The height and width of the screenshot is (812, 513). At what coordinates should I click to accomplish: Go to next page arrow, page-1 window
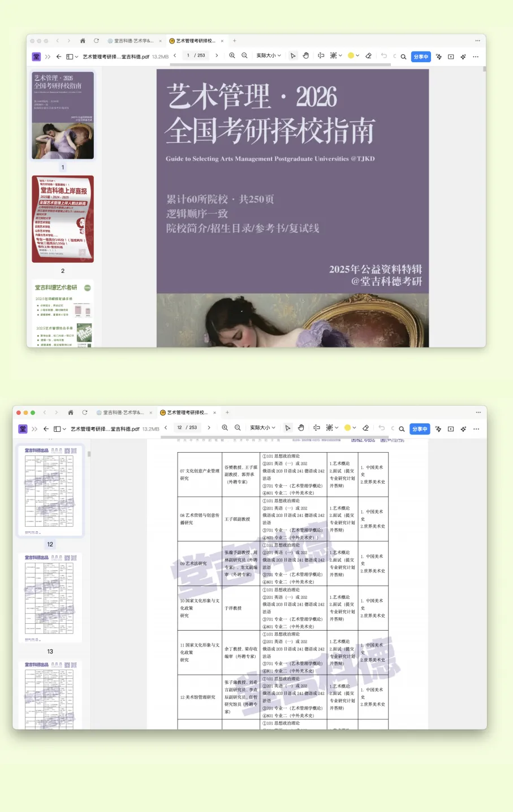(217, 55)
